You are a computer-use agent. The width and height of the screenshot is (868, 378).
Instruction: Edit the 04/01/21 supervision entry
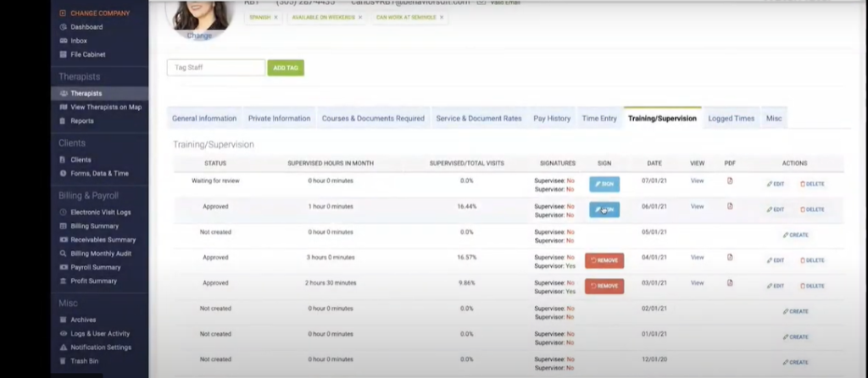(776, 261)
